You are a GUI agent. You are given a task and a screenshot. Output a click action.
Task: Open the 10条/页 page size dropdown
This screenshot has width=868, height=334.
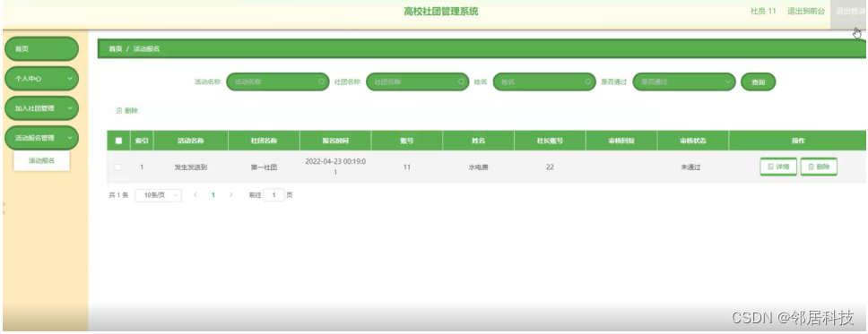click(x=159, y=195)
